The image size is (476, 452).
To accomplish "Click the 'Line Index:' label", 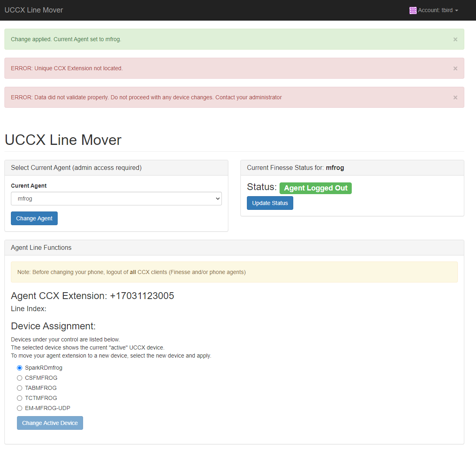I will 29,309.
